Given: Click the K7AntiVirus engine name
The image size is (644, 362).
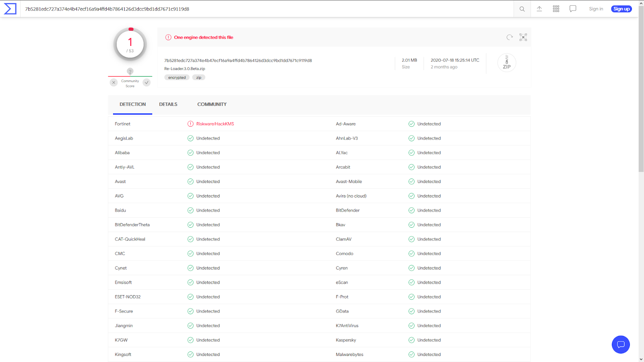Looking at the screenshot, I should [x=347, y=326].
